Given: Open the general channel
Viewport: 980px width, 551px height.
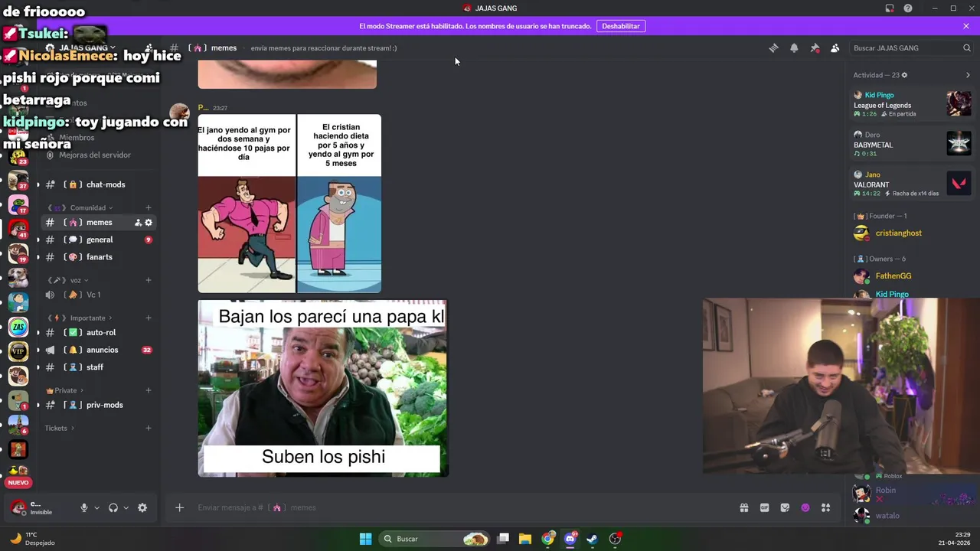Looking at the screenshot, I should (98, 240).
